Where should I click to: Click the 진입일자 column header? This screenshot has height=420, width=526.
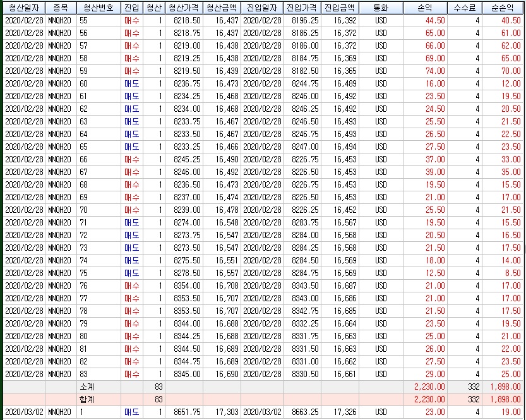262,8
